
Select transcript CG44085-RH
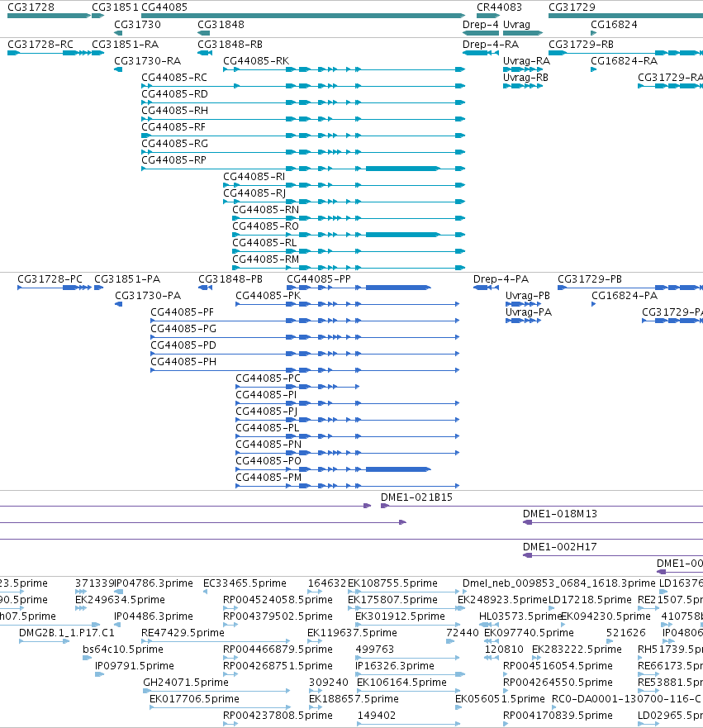click(303, 119)
